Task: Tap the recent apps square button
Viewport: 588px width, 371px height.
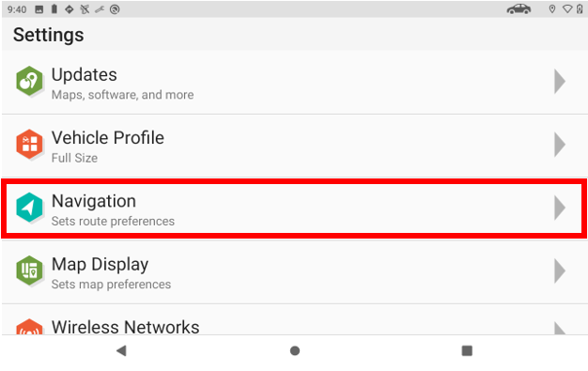Action: coord(467,350)
